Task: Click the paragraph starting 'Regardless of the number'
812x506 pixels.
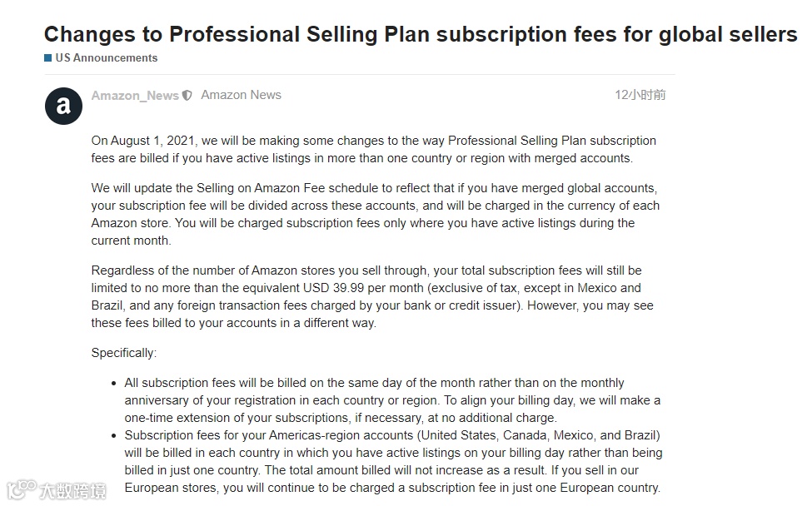Action: pos(372,296)
